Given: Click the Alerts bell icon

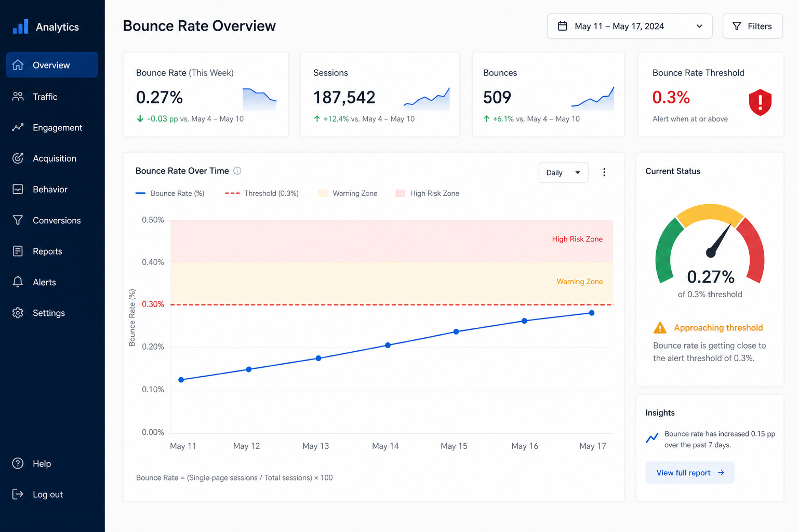Looking at the screenshot, I should pyautogui.click(x=18, y=282).
